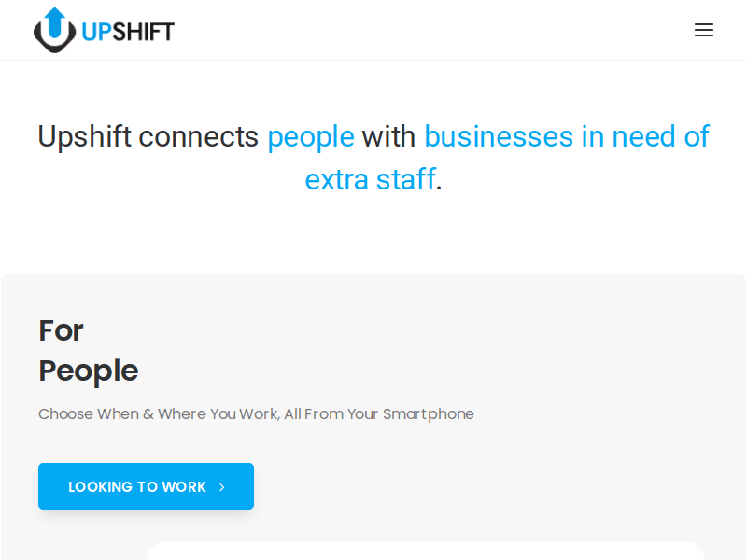Click the circular blue logo to return home
The height and width of the screenshot is (560, 747).
53,29
